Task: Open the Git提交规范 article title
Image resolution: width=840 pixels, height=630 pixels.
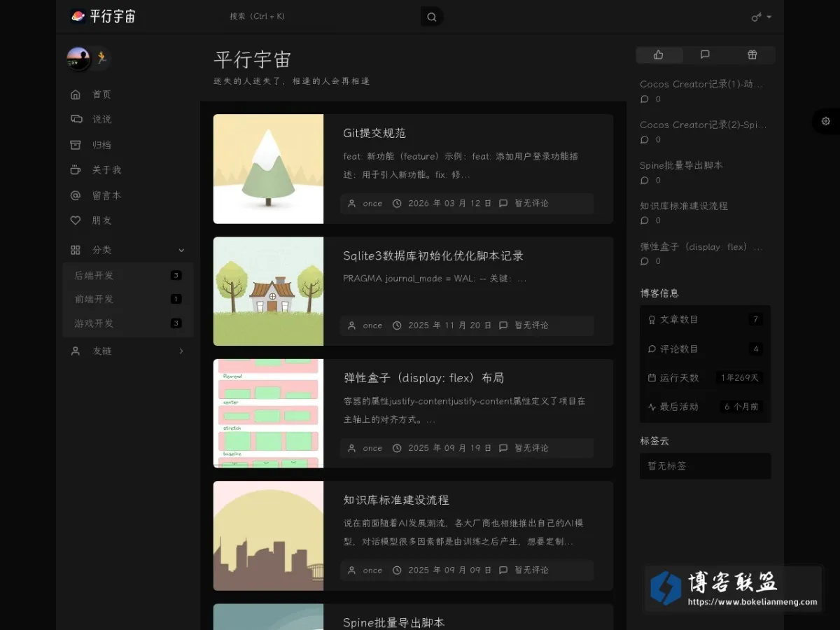Action: click(x=374, y=133)
